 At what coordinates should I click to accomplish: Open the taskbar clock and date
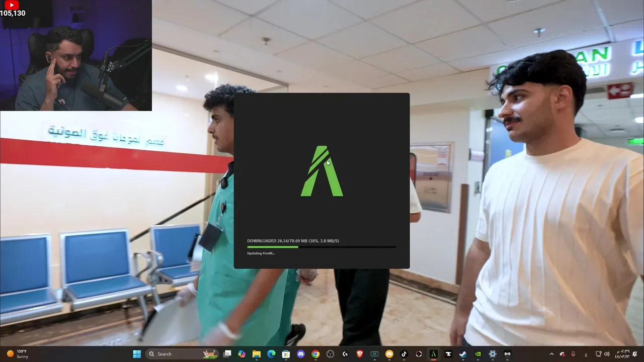(x=622, y=354)
